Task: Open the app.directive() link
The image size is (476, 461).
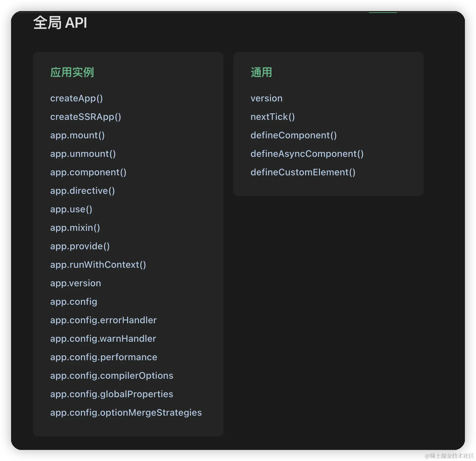Action: coord(83,191)
